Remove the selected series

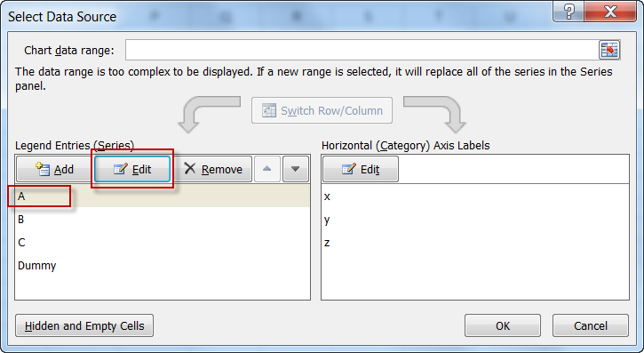pyautogui.click(x=213, y=169)
